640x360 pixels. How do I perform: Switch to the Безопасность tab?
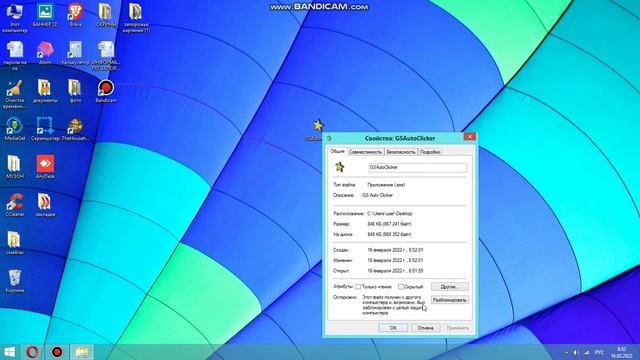tap(401, 152)
